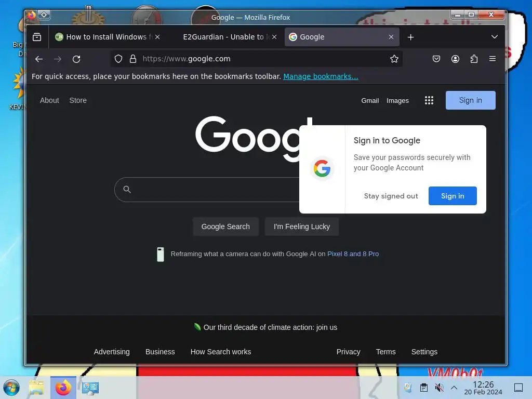Open the Advertising footer link
The image size is (532, 399).
112,352
